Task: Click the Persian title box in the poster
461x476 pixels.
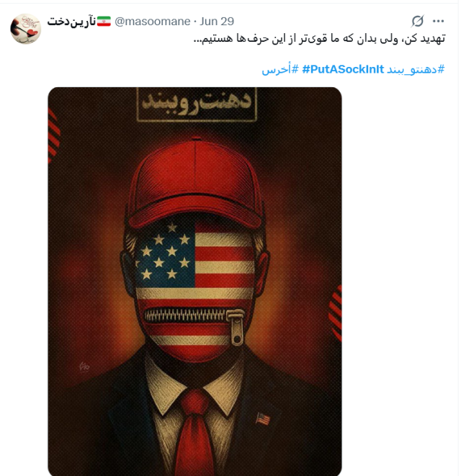Action: click(x=197, y=104)
